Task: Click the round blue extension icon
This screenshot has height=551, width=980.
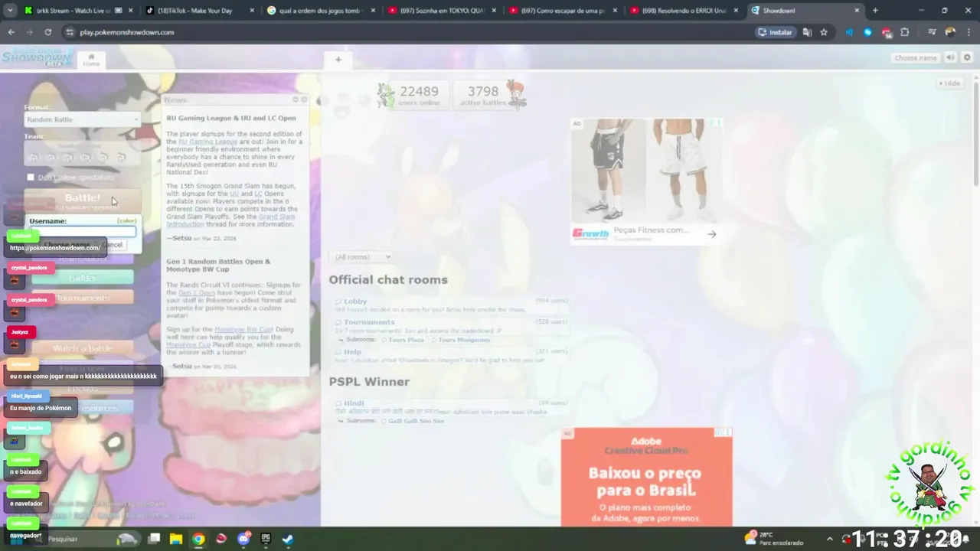Action: click(867, 32)
